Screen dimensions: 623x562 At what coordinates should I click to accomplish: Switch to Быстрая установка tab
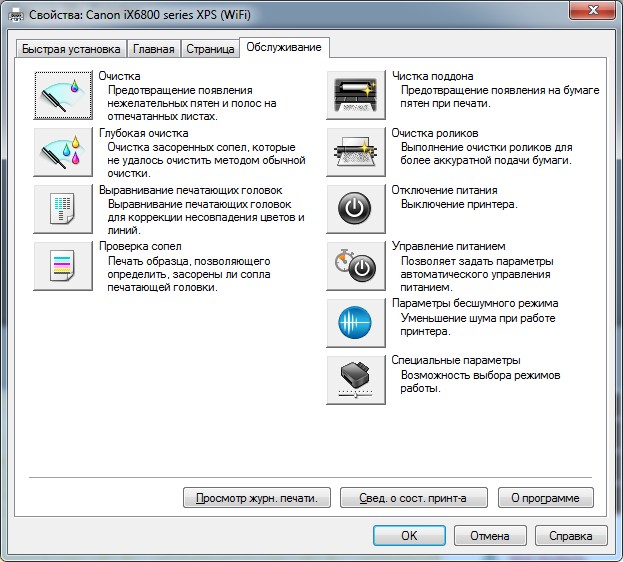70,49
